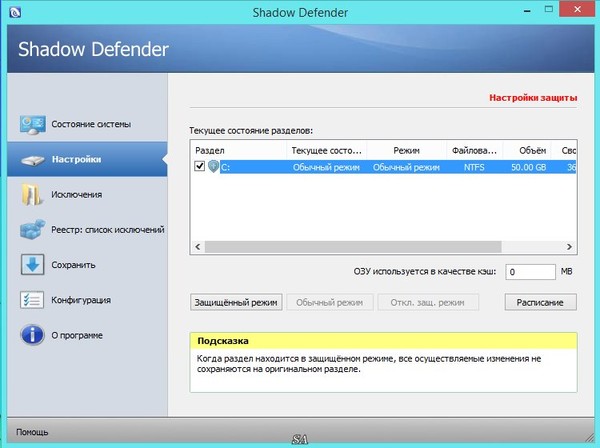Click the Подсказка hint heading
Image resolution: width=600 pixels, height=448 pixels.
click(223, 340)
